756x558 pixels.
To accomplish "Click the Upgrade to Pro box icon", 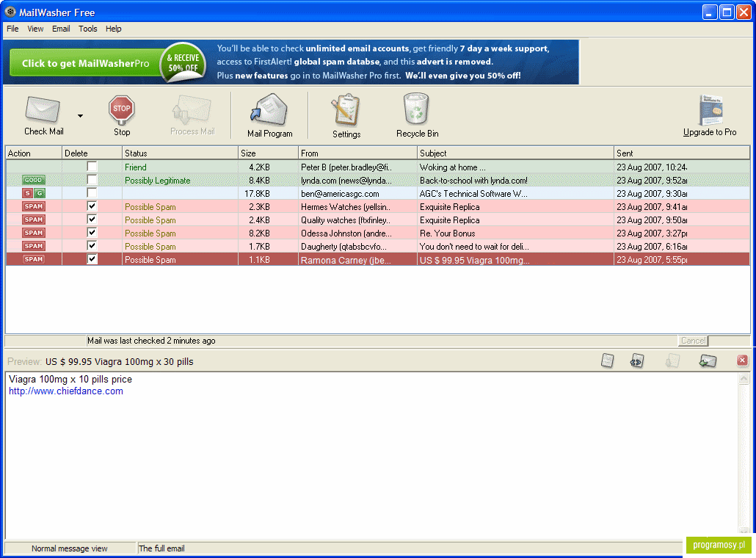I will pos(710,110).
